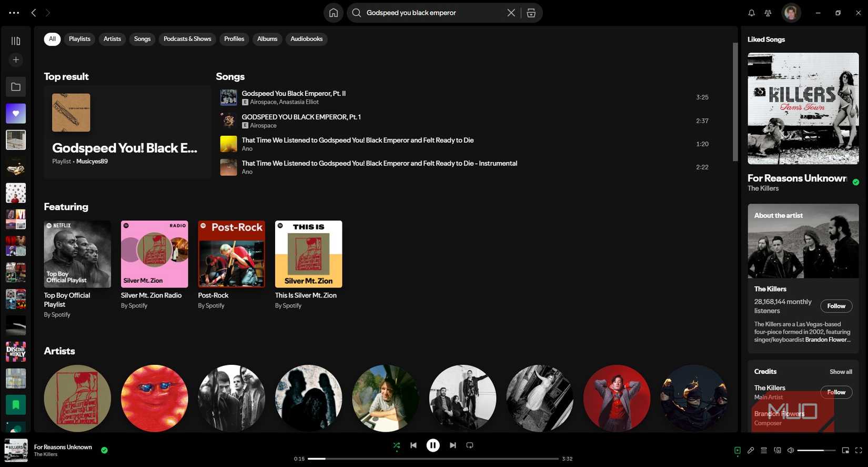Open Discover Weekly playlist in sidebar
This screenshot has height=467, width=868.
coord(16,352)
